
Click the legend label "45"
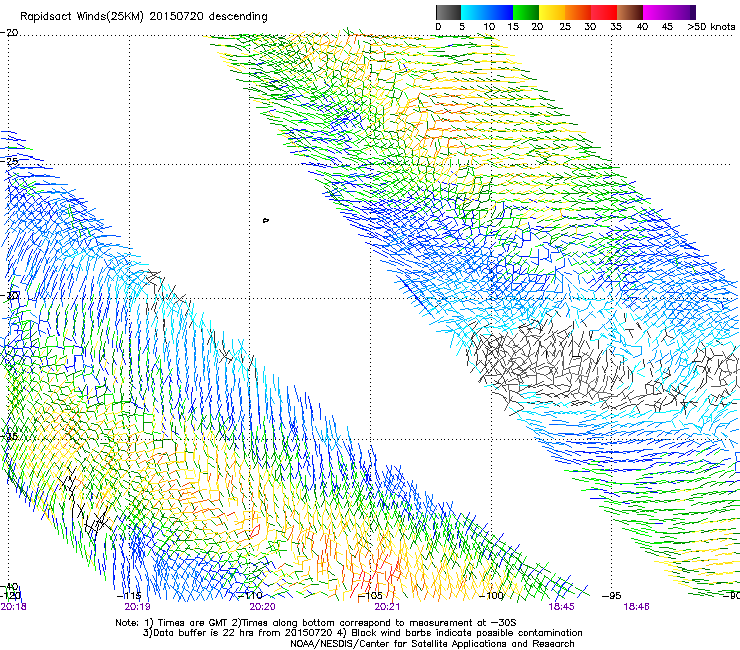667,27
